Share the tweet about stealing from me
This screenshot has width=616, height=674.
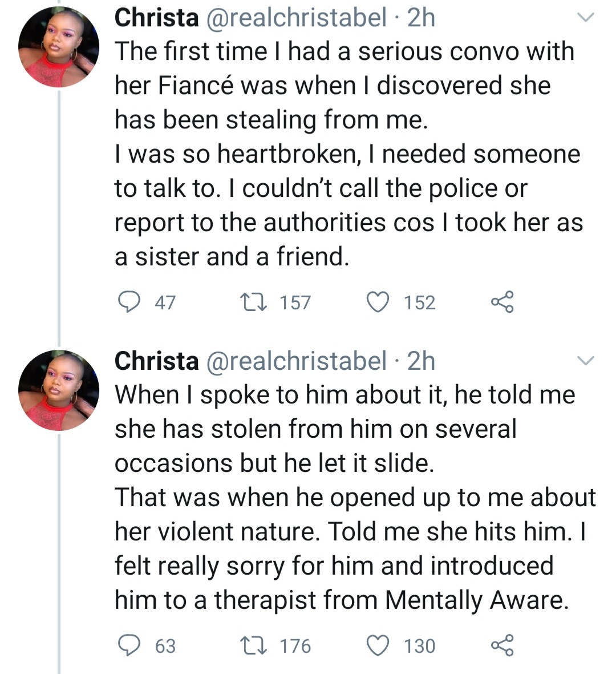tap(502, 302)
